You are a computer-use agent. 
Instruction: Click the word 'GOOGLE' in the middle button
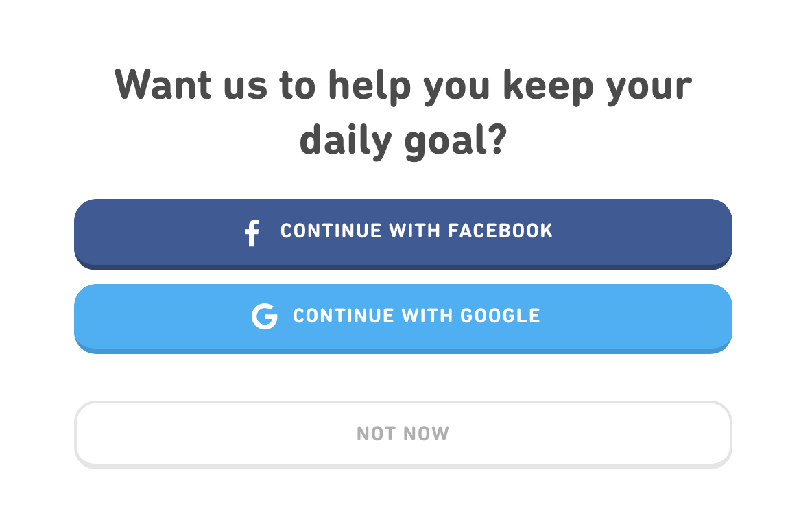pos(500,316)
